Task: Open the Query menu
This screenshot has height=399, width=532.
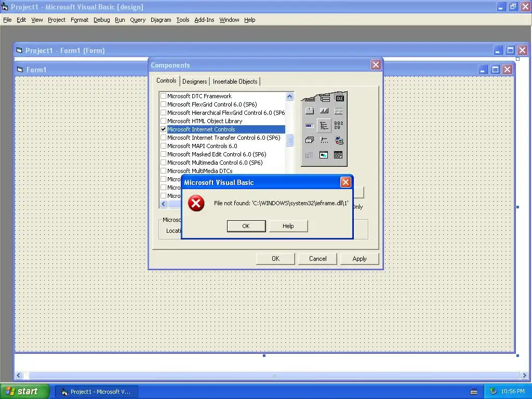Action: point(137,20)
